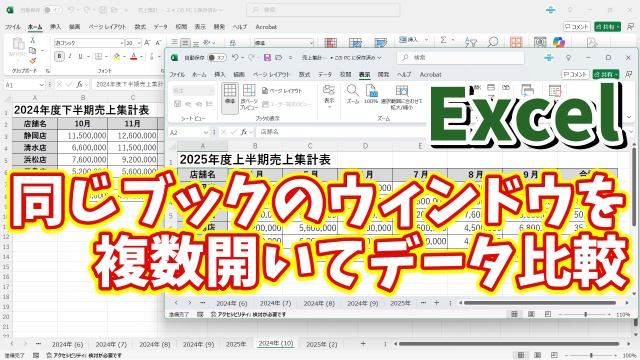Toggle Italic formatting in back window ribbon

pyautogui.click(x=70, y=56)
